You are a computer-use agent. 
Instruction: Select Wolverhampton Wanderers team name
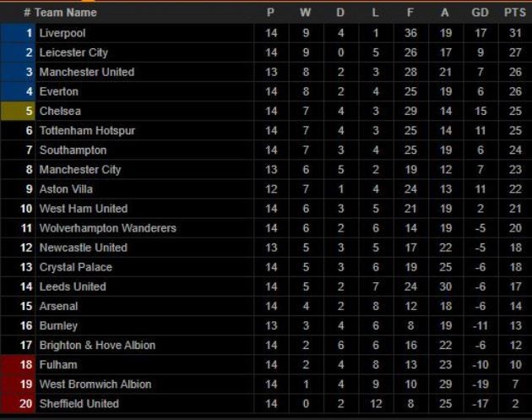tap(107, 228)
